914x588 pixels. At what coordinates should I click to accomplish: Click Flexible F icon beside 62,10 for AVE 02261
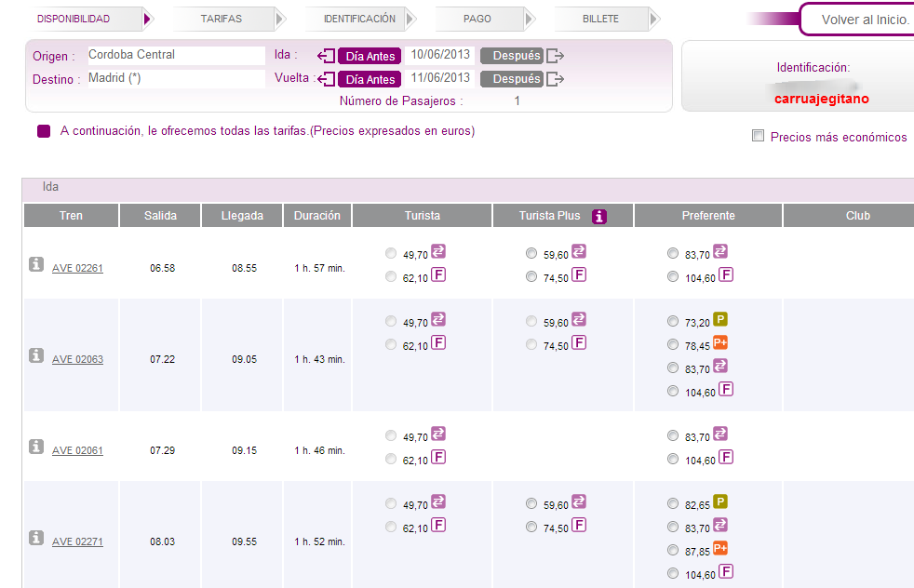click(x=438, y=274)
